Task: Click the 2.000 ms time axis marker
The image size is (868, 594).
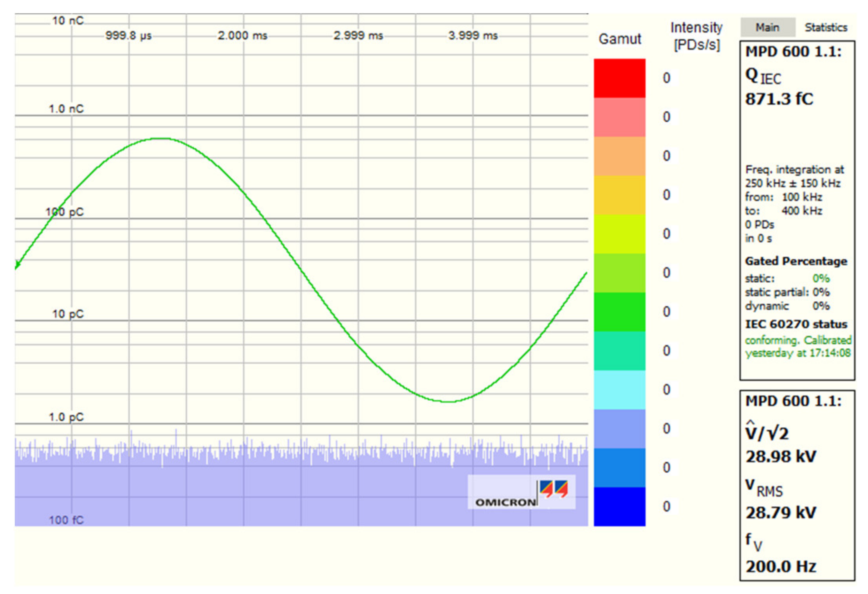Action: tap(242, 36)
